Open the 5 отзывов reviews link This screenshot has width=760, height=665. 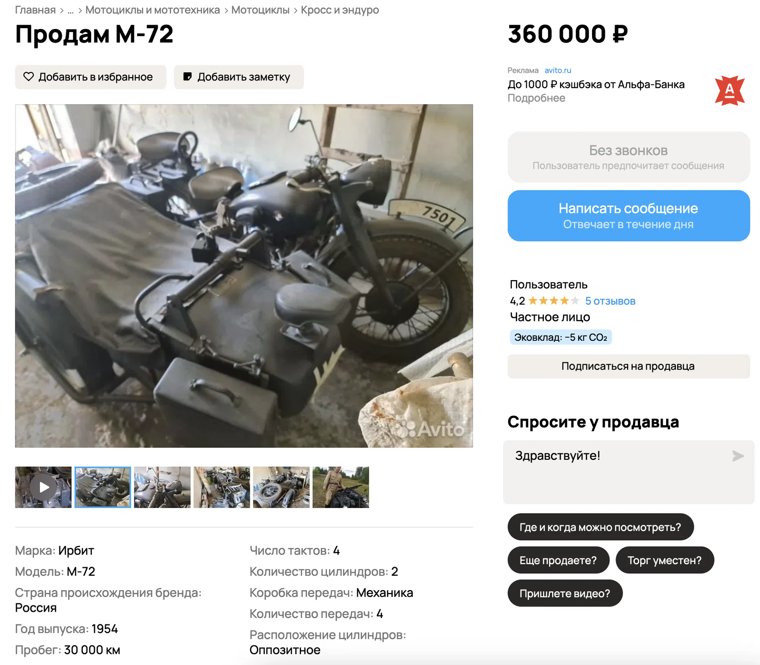pyautogui.click(x=610, y=301)
